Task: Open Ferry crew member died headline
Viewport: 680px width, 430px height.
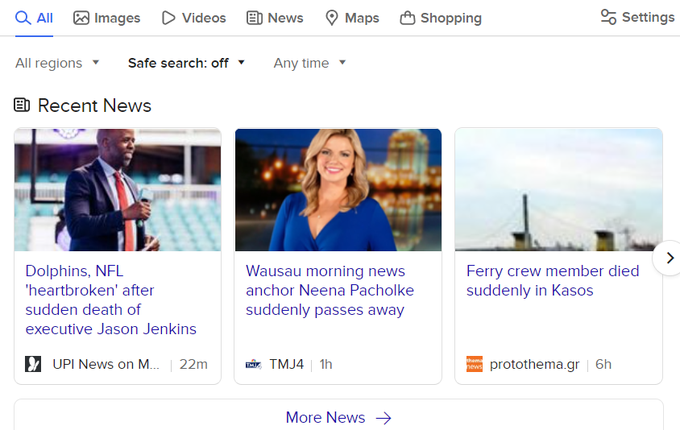Action: 552,280
